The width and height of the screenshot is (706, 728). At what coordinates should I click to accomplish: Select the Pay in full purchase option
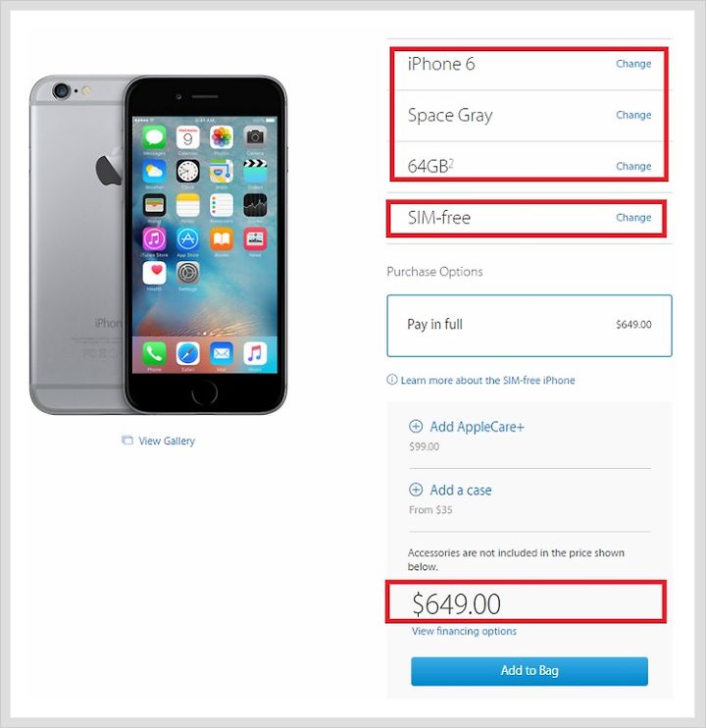pos(529,326)
